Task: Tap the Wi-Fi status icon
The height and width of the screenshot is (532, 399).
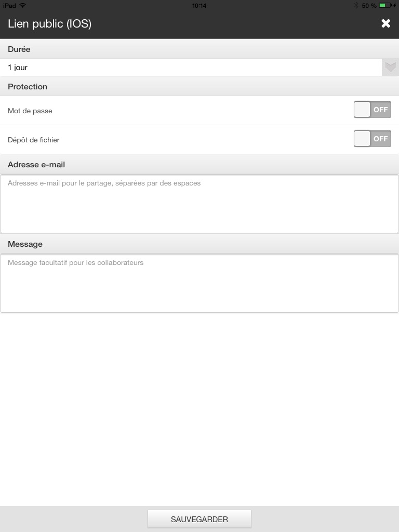Action: click(x=23, y=5)
